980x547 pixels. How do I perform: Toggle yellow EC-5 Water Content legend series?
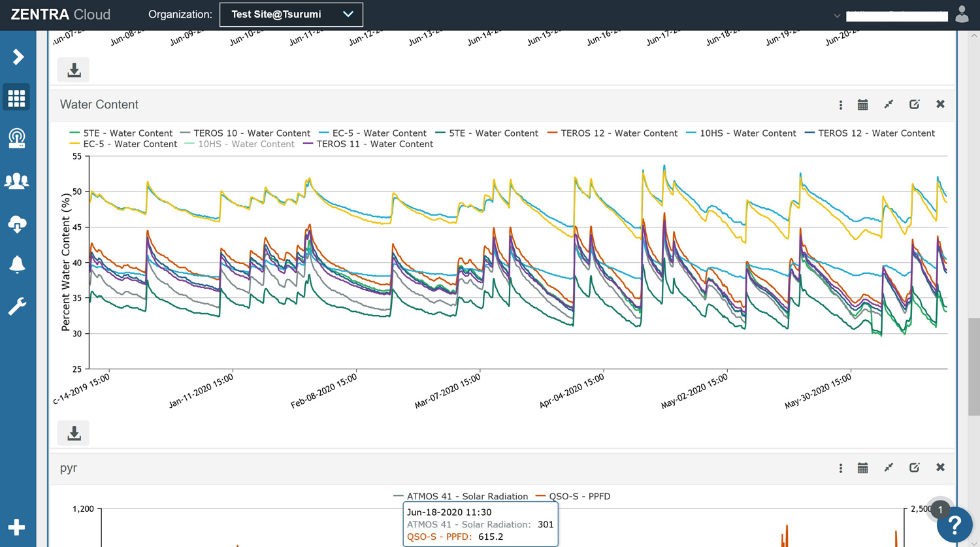(x=123, y=144)
